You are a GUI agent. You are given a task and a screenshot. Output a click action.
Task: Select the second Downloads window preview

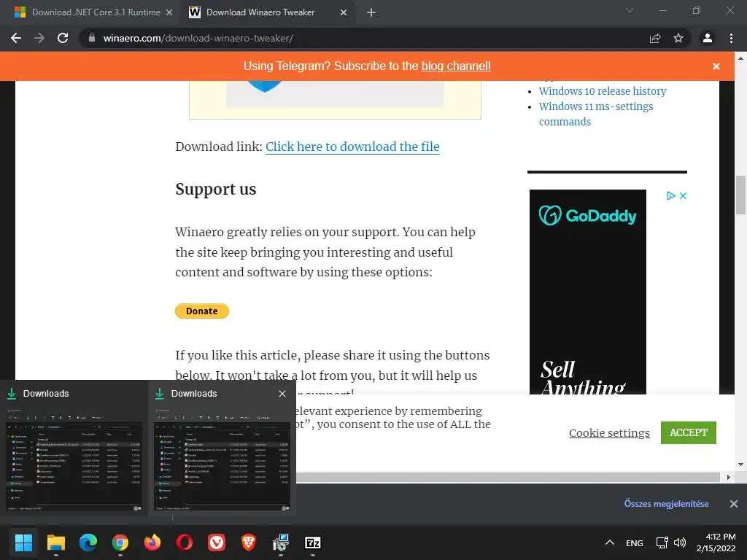[222, 448]
